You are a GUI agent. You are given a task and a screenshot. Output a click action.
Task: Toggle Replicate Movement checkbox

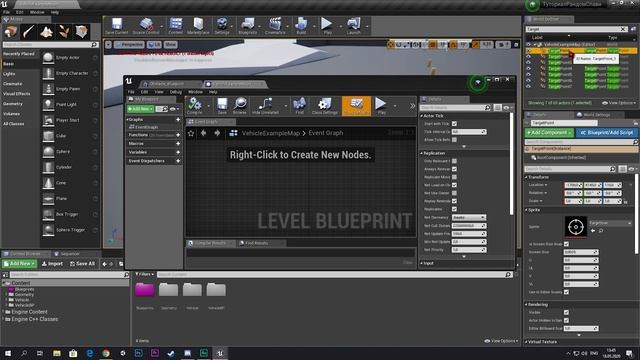454,177
